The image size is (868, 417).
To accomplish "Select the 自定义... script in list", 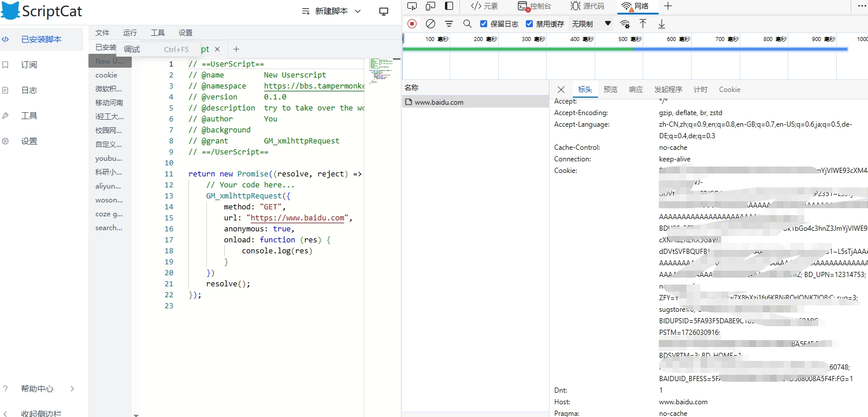I will (110, 144).
